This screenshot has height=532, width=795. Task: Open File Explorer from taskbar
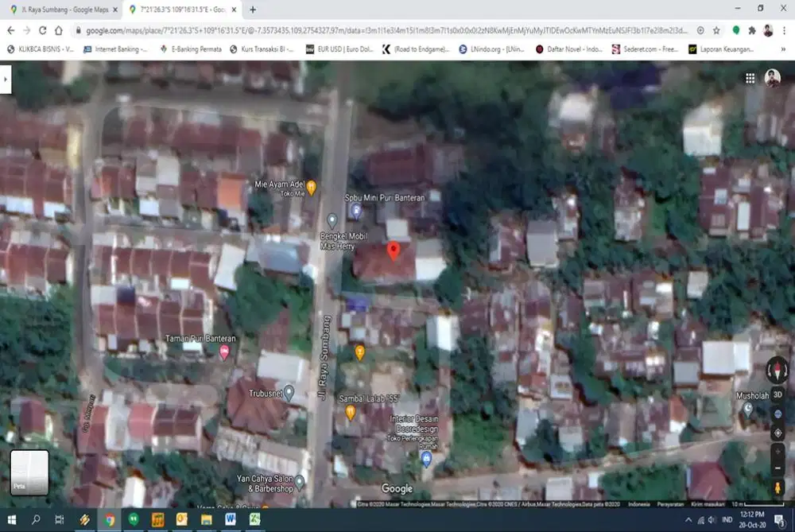tap(207, 519)
